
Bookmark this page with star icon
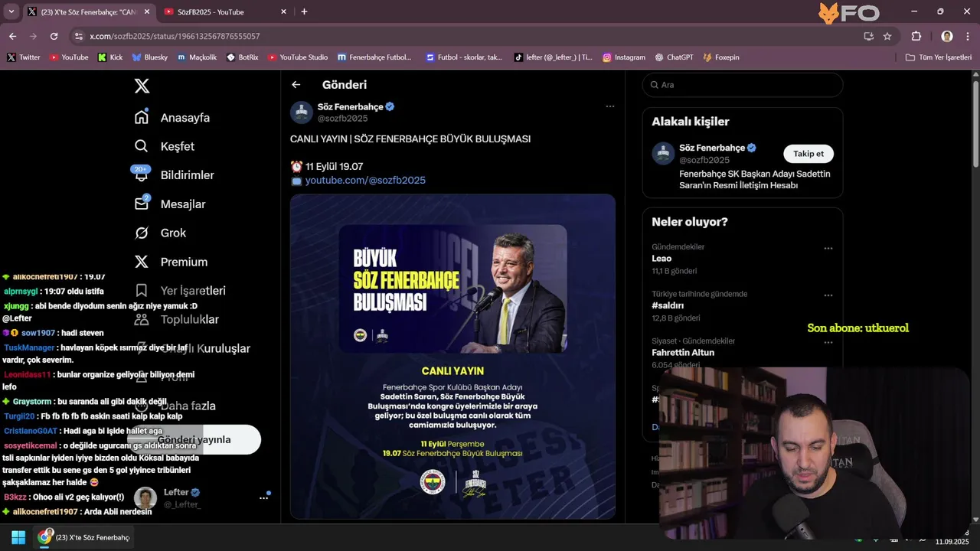[887, 36]
